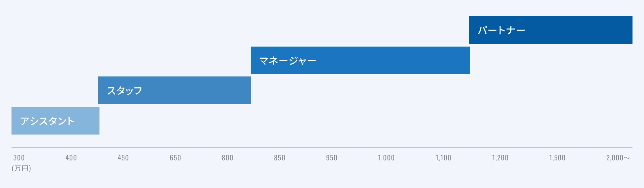Select the 450 axis label
644x188 pixels.
coord(123,158)
